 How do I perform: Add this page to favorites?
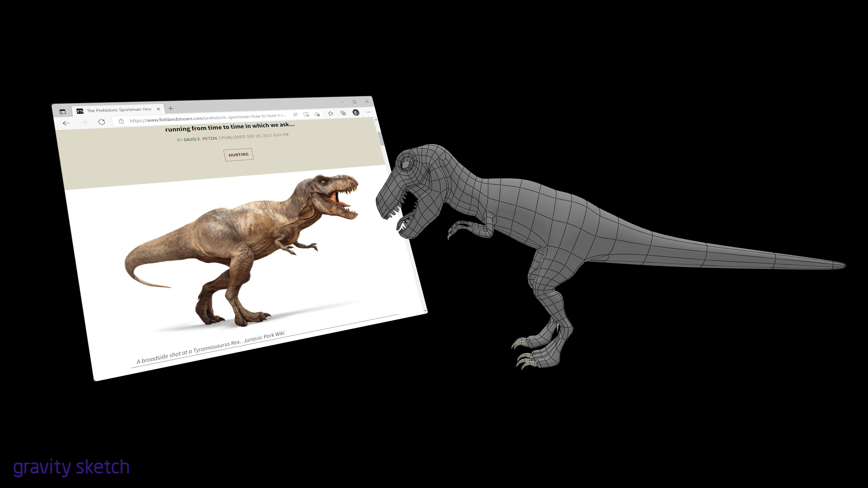[317, 114]
